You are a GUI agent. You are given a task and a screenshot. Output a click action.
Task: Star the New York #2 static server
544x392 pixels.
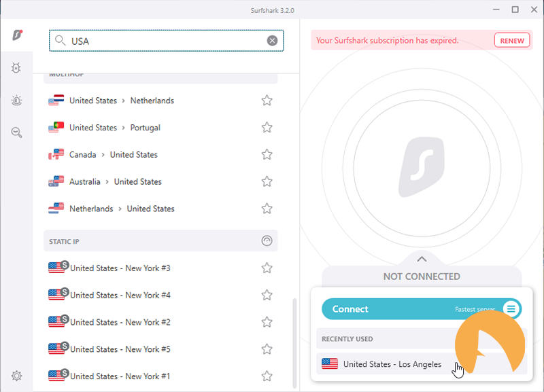click(x=267, y=322)
